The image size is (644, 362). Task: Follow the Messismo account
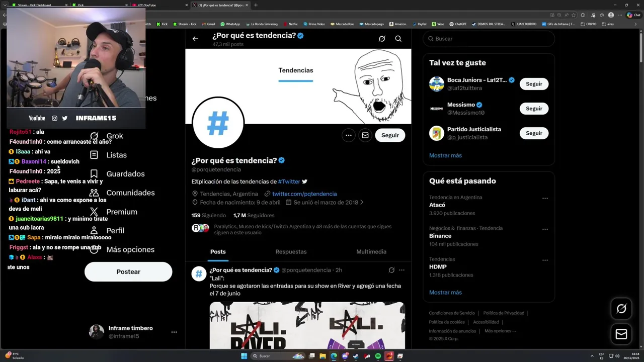tap(534, 109)
